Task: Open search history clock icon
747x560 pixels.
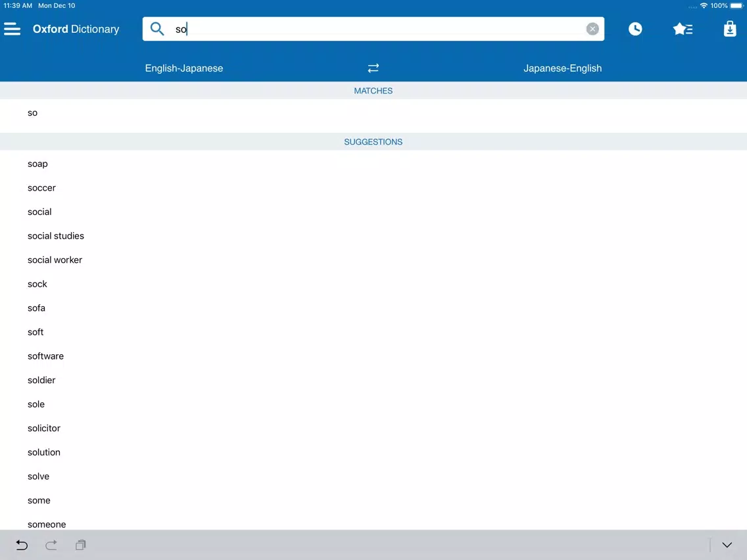Action: [635, 29]
